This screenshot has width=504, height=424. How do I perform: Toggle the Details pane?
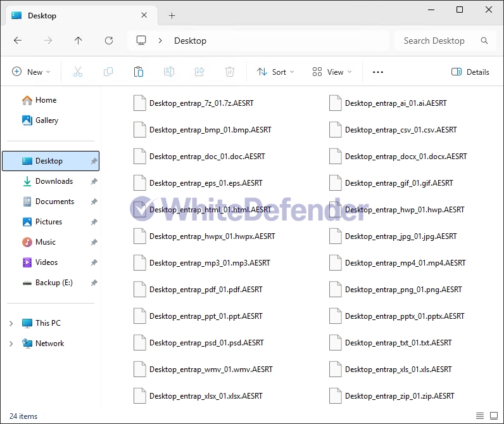(470, 72)
